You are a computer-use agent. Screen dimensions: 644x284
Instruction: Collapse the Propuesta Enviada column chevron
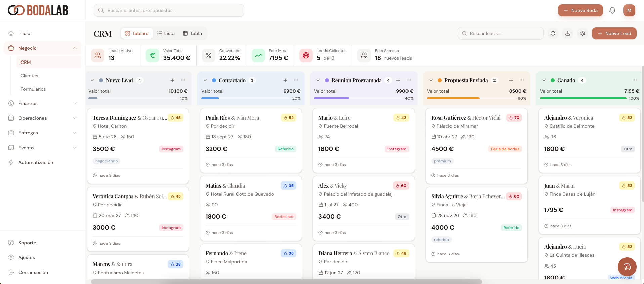(431, 80)
